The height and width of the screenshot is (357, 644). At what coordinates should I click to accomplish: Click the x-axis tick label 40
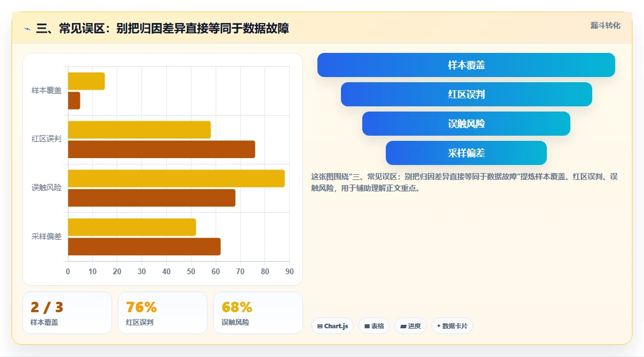tap(166, 271)
